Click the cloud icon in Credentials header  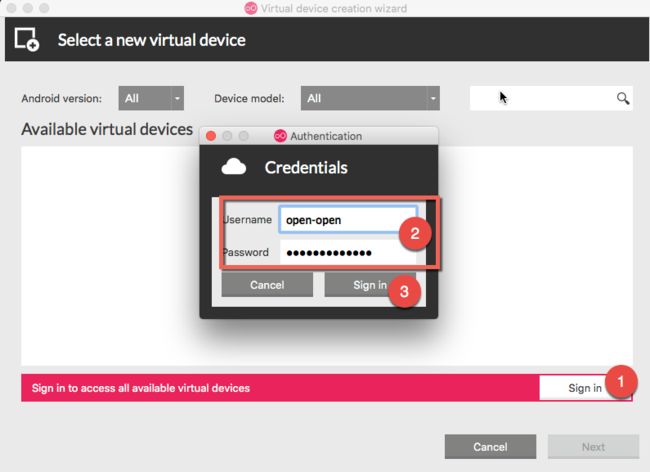pyautogui.click(x=234, y=167)
